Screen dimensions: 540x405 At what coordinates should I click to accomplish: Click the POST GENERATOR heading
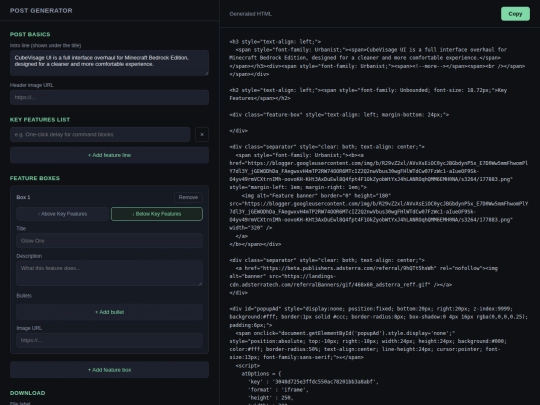click(41, 11)
